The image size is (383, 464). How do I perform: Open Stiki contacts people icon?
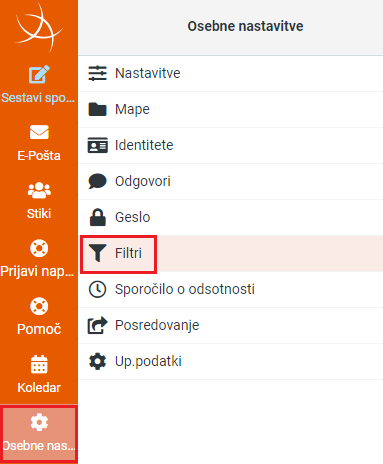click(39, 190)
